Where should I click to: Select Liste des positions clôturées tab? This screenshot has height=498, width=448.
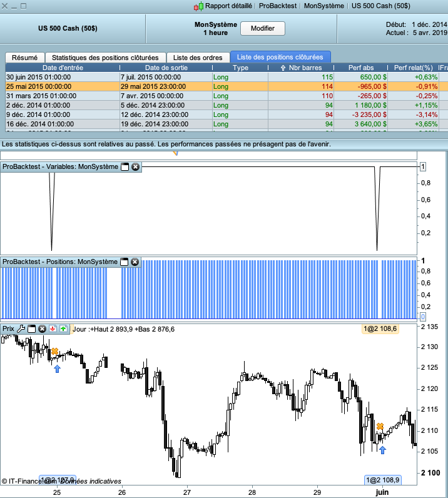click(x=280, y=57)
